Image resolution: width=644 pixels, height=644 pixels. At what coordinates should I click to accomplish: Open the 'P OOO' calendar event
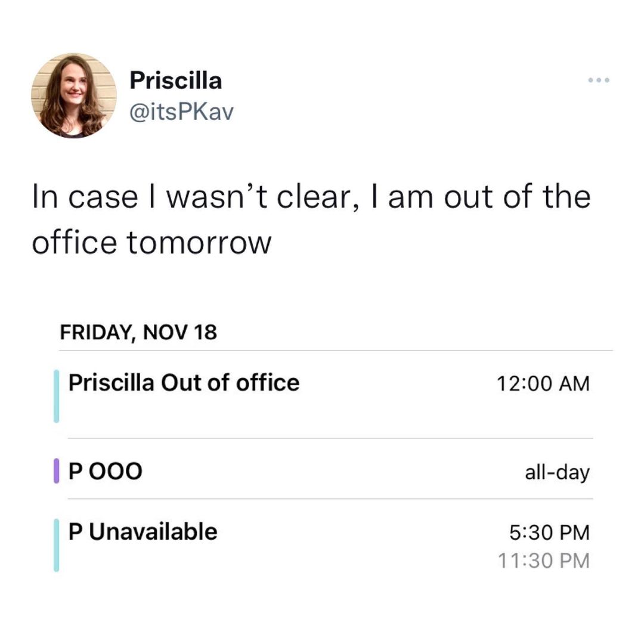coord(106,472)
